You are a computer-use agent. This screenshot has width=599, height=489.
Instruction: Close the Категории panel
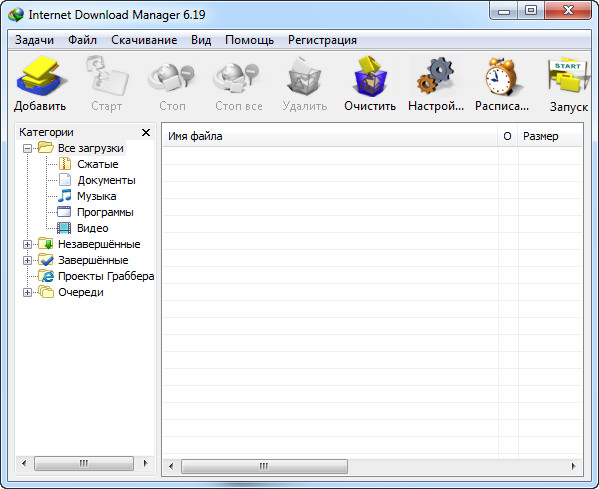[x=146, y=133]
